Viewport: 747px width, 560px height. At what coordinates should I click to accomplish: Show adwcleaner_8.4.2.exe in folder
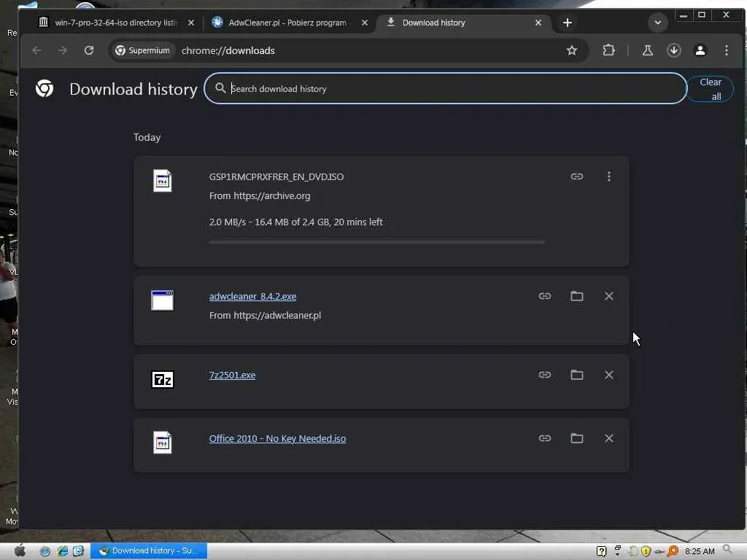577,296
